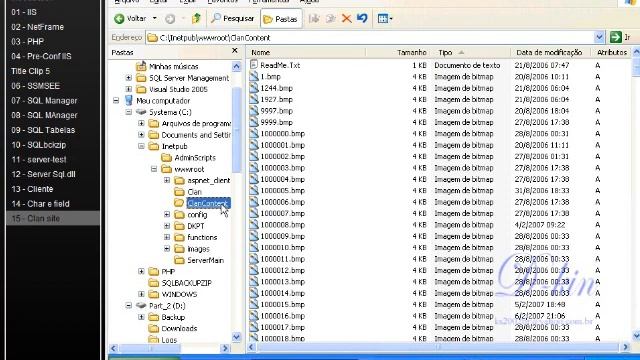Select ServerMain folder in tree

tap(205, 260)
